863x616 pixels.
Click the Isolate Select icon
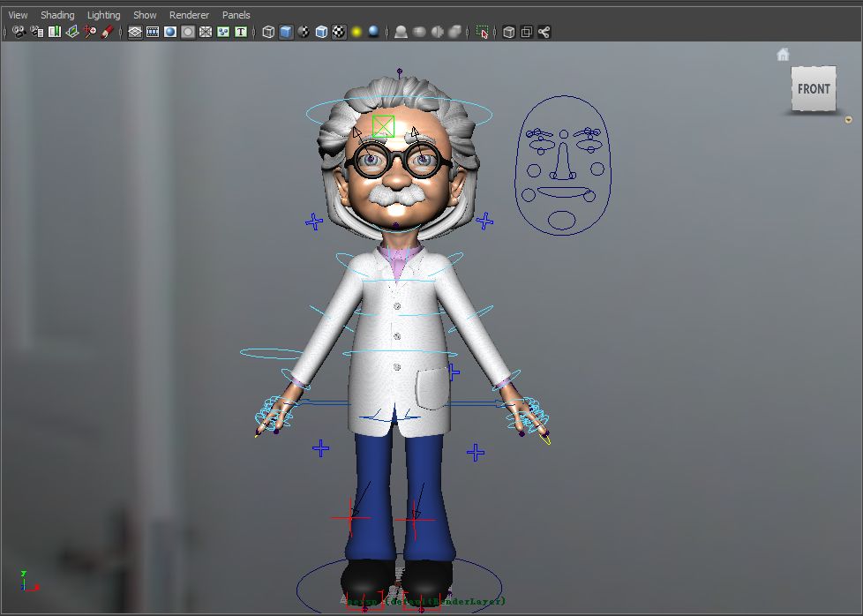click(x=482, y=32)
